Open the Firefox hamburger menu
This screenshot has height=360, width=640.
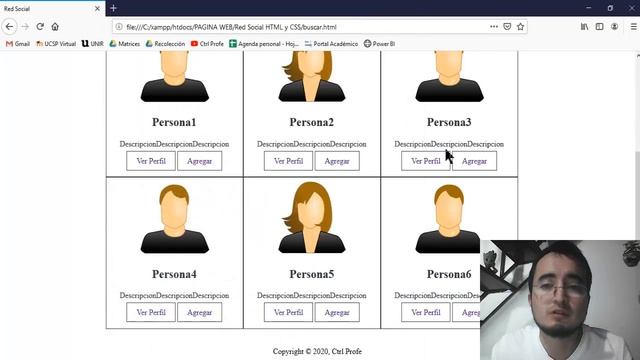click(633, 27)
